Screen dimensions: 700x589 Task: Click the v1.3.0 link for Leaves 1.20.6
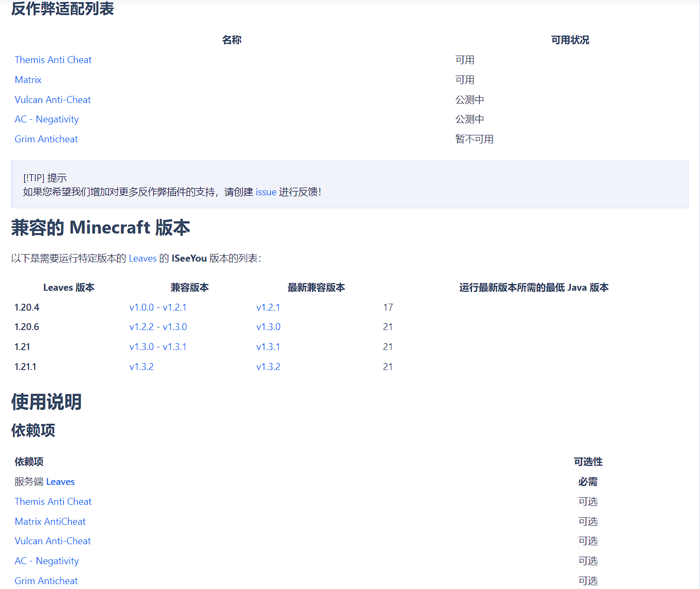(268, 326)
